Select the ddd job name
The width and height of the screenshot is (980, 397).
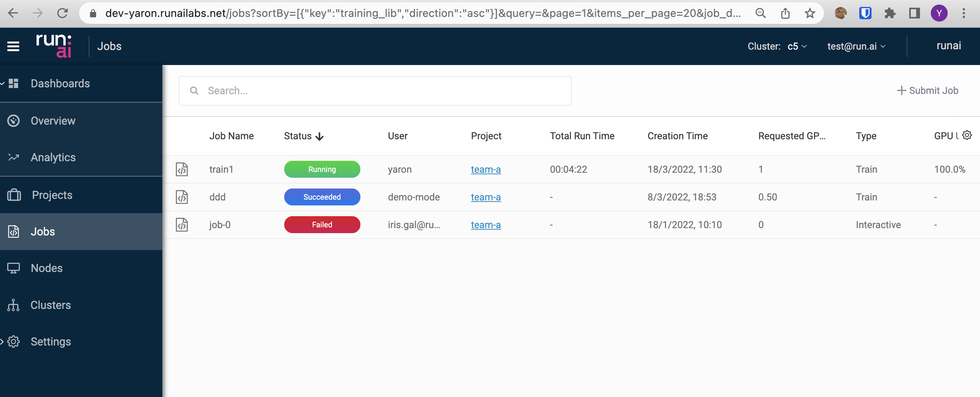tap(217, 197)
